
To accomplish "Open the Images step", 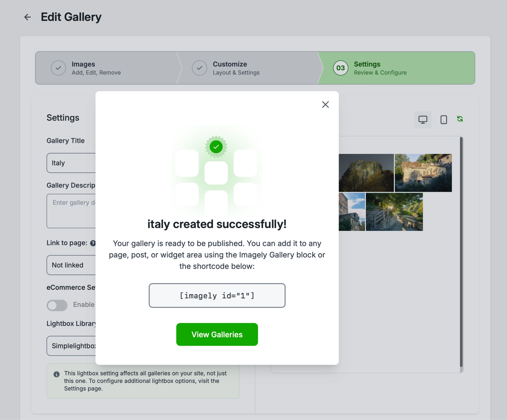I will tap(106, 68).
